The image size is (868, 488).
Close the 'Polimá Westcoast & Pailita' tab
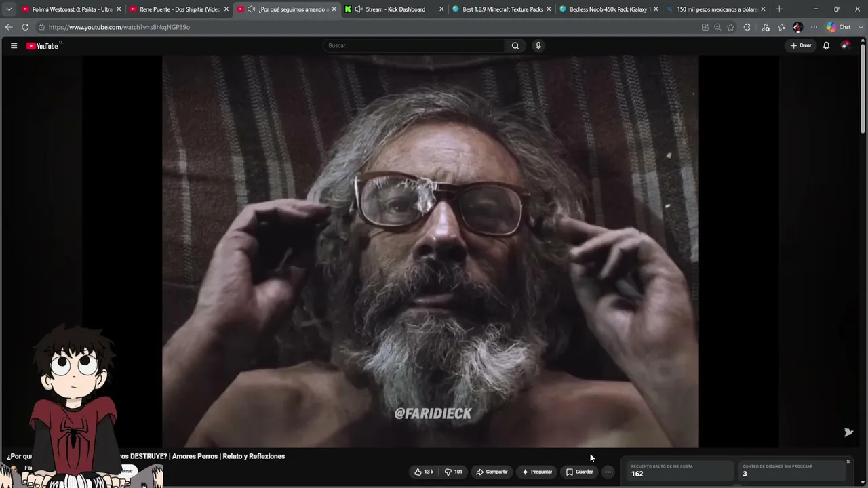coord(119,9)
